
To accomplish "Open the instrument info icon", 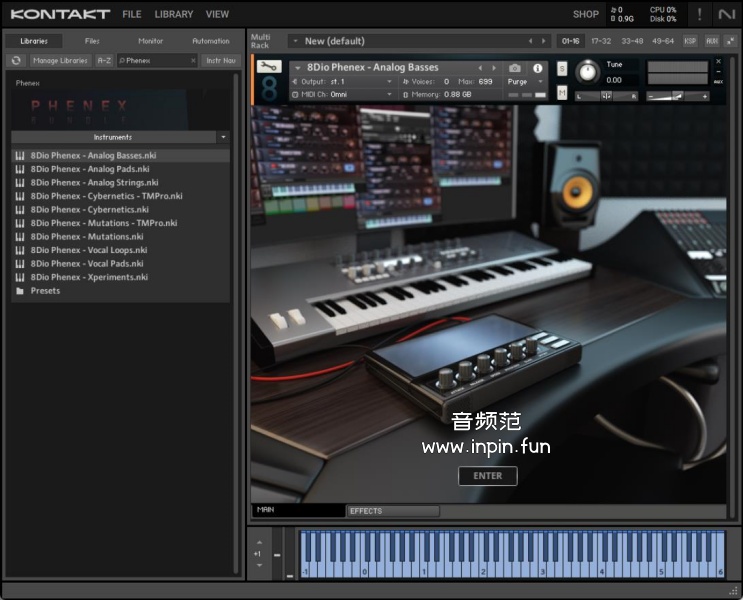I will pyautogui.click(x=538, y=68).
